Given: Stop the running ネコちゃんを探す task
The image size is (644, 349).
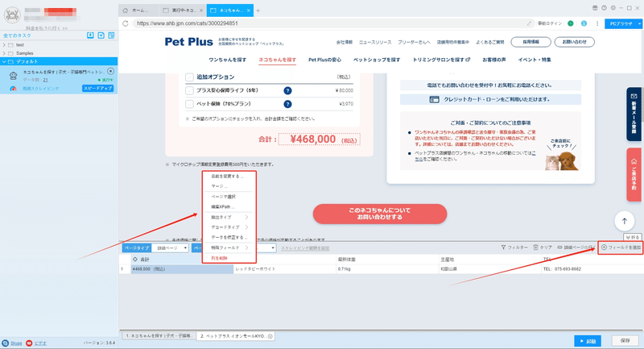Looking at the screenshot, I should tap(110, 72).
